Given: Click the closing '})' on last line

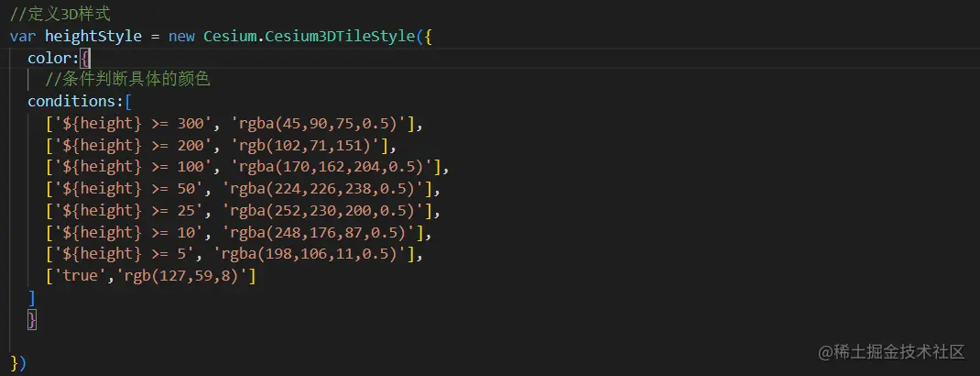Looking at the screenshot, I should pyautogui.click(x=18, y=363).
